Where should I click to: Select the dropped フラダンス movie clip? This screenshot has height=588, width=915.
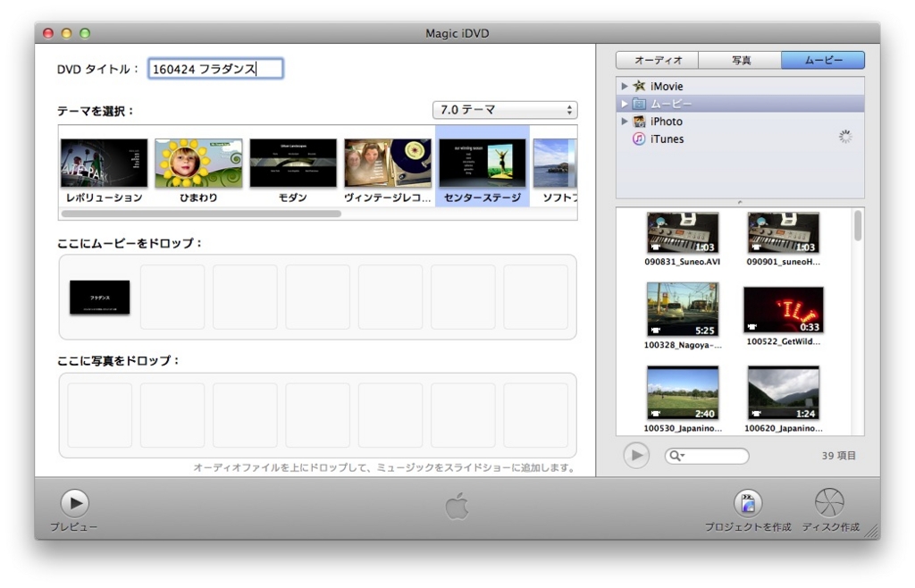tap(100, 298)
